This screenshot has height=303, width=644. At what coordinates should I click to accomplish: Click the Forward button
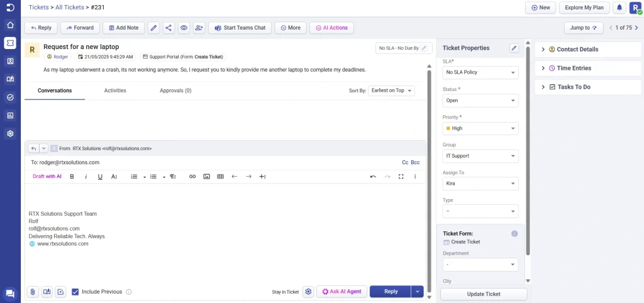tap(80, 28)
